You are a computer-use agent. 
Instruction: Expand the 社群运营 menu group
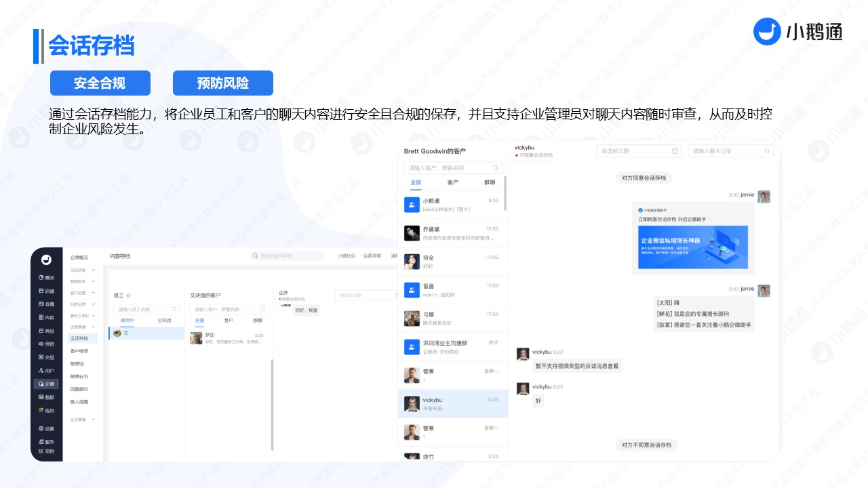[x=83, y=304]
